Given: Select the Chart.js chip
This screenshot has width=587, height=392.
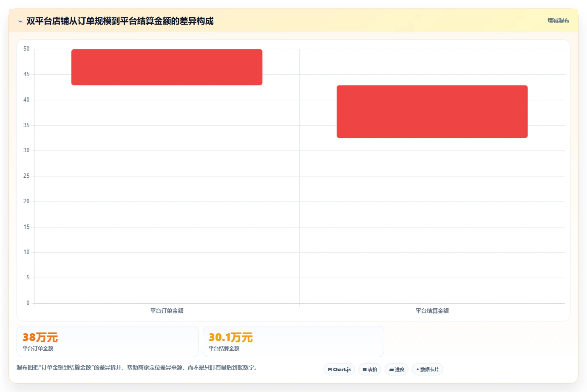Looking at the screenshot, I should click(x=339, y=369).
